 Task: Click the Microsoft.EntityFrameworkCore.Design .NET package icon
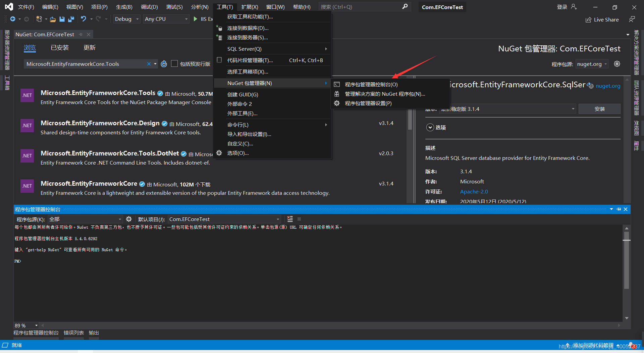tap(27, 125)
